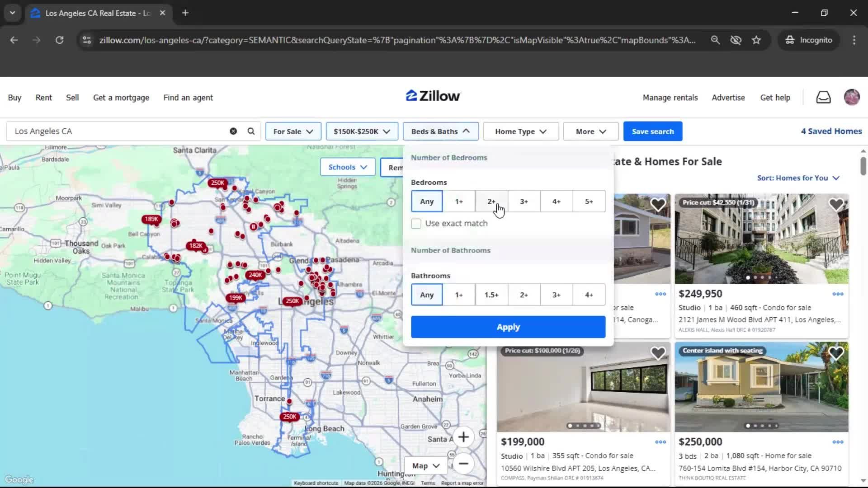Viewport: 868px width, 488px height.
Task: Select the Rent menu item
Action: tap(43, 97)
